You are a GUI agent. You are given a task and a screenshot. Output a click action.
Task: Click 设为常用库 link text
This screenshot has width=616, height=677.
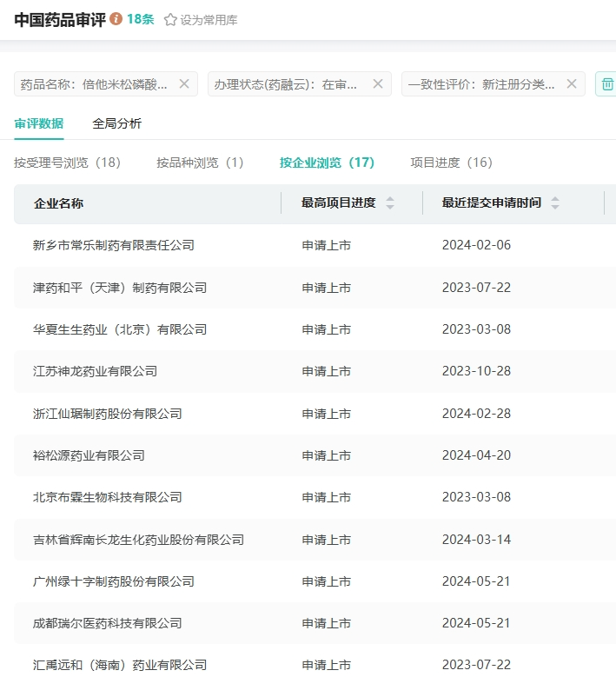tap(209, 20)
